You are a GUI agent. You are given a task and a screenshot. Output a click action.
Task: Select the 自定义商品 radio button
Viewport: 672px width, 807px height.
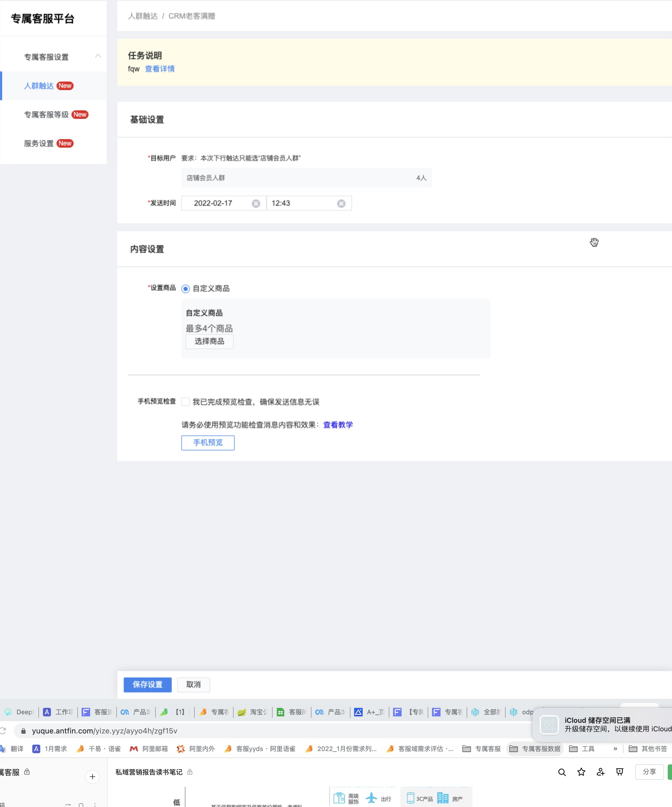coord(186,289)
